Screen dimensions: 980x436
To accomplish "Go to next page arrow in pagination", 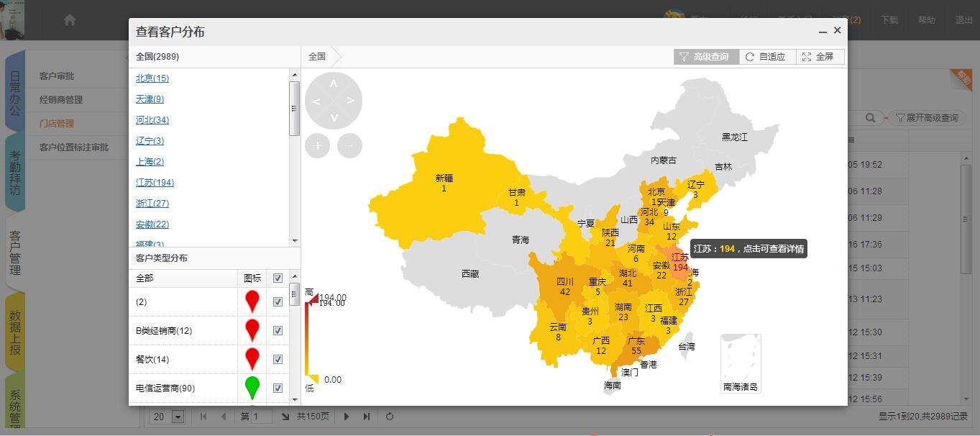I will [x=347, y=417].
